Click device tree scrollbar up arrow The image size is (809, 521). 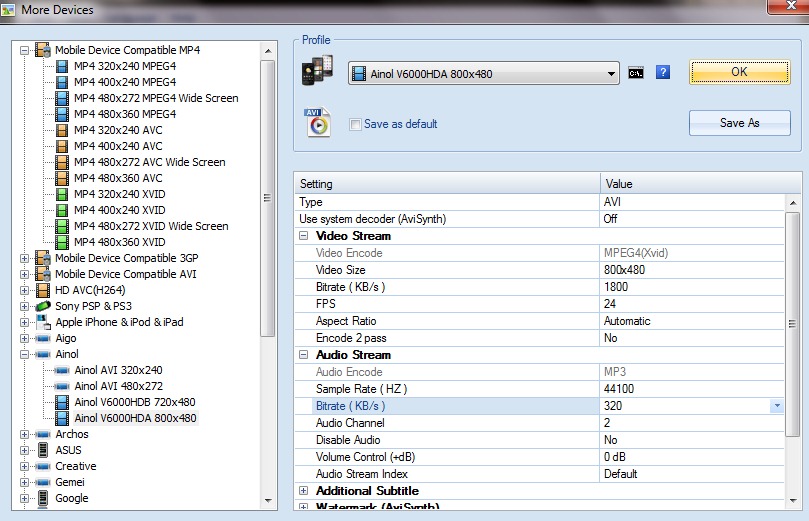click(x=268, y=51)
